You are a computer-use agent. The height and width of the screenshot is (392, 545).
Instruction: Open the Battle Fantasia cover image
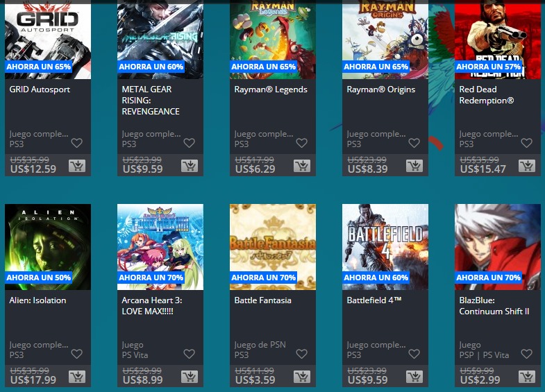coord(273,247)
